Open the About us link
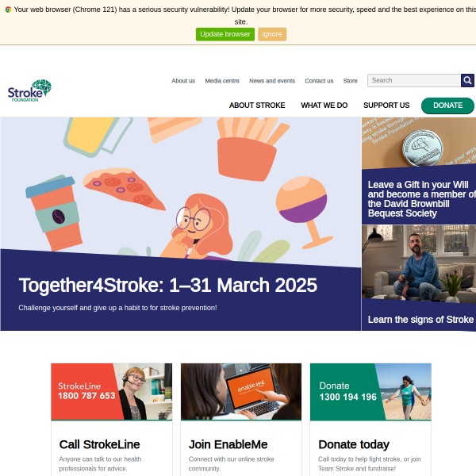Viewport: 476px width, 476px height. pyautogui.click(x=183, y=81)
